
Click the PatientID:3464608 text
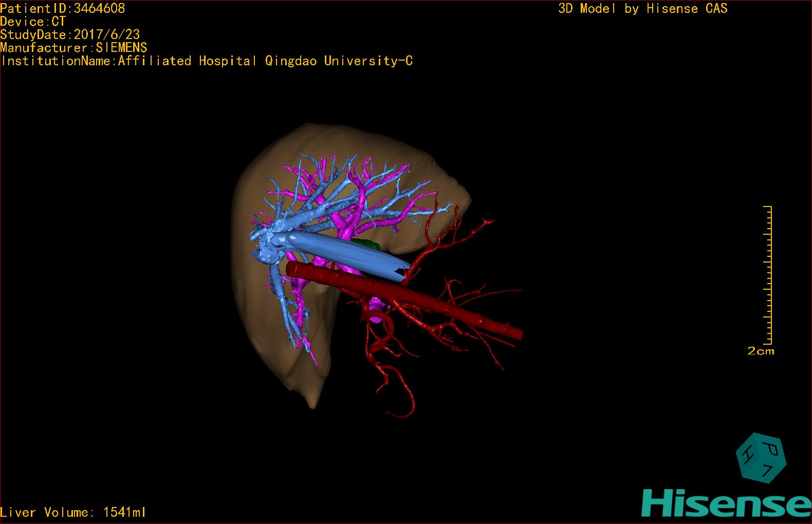(62, 8)
